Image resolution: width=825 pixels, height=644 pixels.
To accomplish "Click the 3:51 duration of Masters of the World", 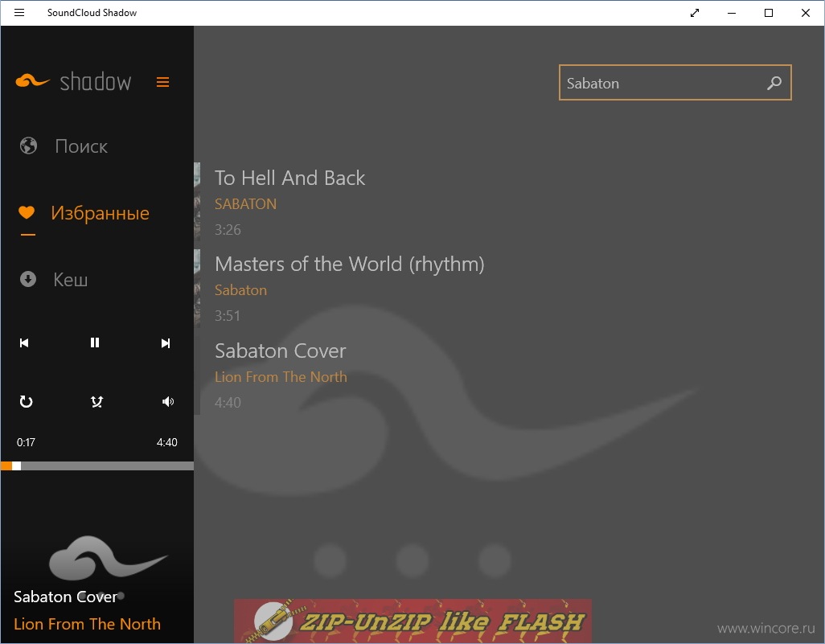I will coord(228,316).
